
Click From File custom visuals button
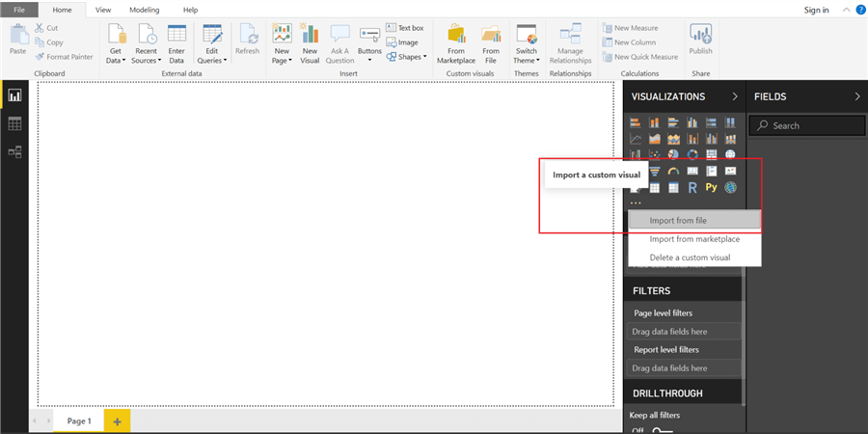pyautogui.click(x=491, y=44)
